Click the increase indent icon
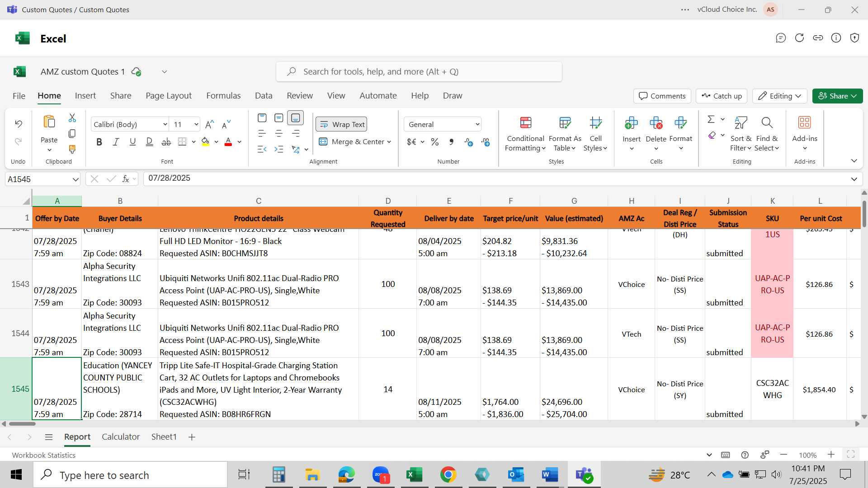868x488 pixels. coord(279,150)
